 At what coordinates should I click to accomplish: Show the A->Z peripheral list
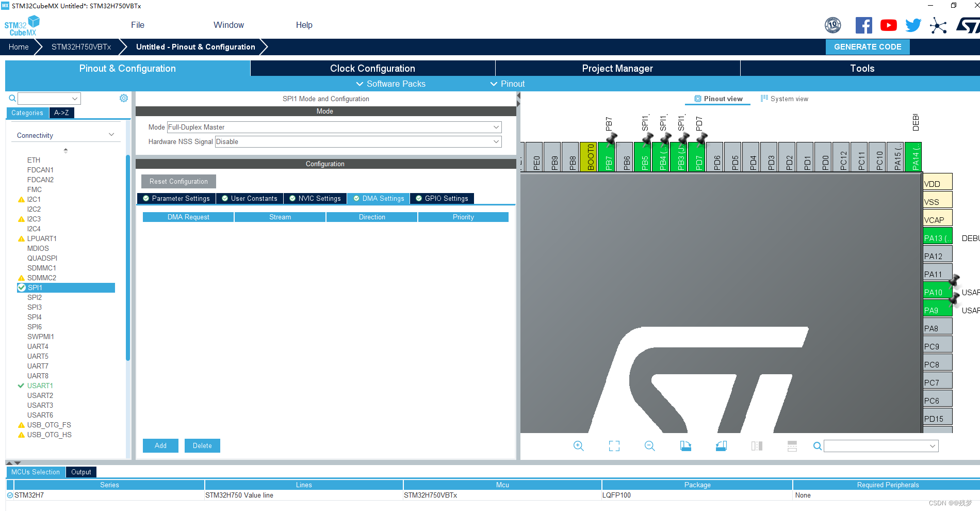click(61, 113)
